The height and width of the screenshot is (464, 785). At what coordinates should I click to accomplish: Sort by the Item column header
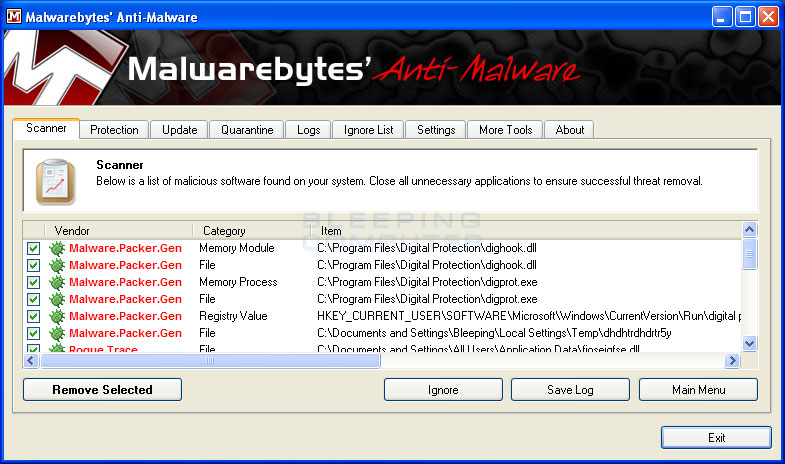pyautogui.click(x=526, y=231)
